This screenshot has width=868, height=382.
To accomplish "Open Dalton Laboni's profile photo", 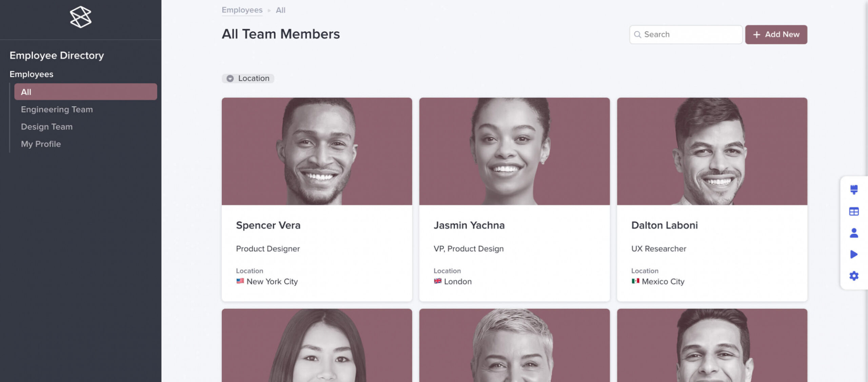I will [x=712, y=151].
